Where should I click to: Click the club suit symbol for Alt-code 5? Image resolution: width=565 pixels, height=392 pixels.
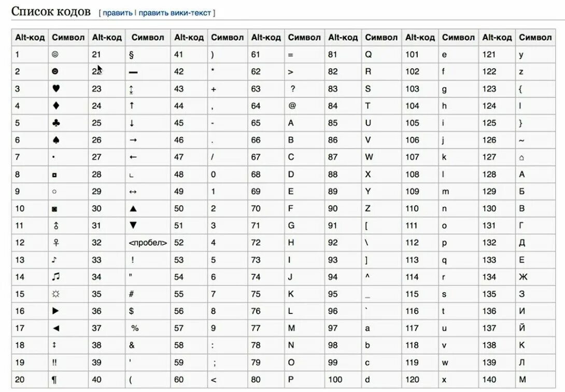(56, 123)
